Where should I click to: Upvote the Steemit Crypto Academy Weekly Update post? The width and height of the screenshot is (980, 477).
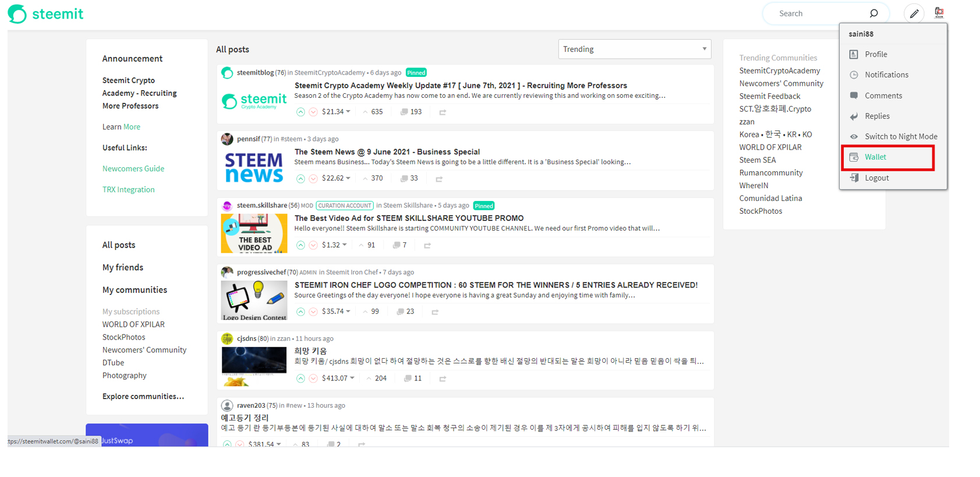click(300, 112)
